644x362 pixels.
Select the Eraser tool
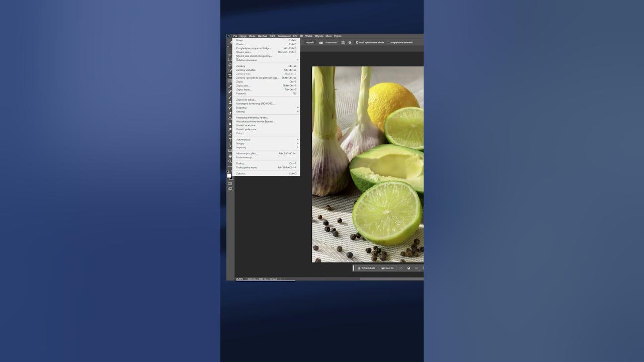click(x=230, y=113)
